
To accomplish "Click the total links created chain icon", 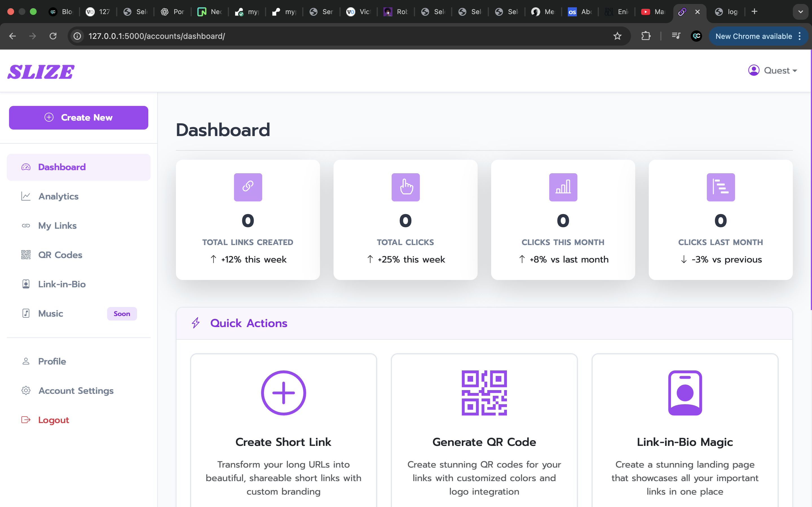I will coord(248,187).
